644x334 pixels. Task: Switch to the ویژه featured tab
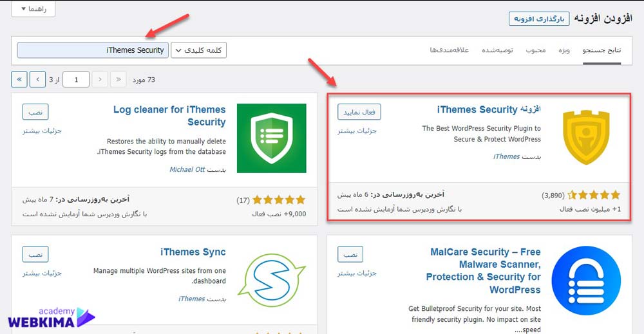click(564, 50)
